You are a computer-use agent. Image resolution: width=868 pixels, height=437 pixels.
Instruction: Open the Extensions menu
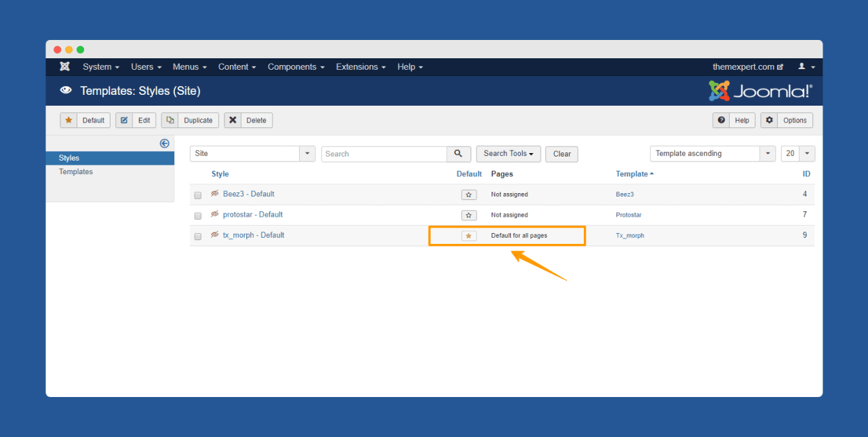pos(361,67)
